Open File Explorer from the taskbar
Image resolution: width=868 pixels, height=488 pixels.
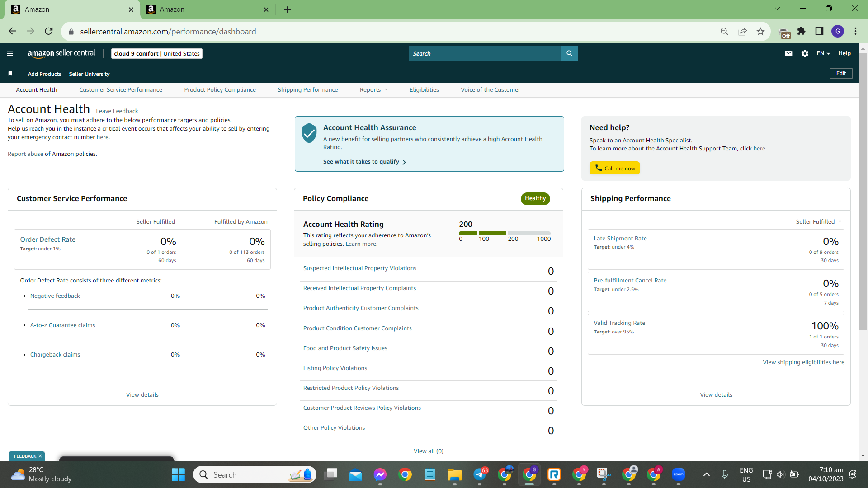tap(454, 474)
